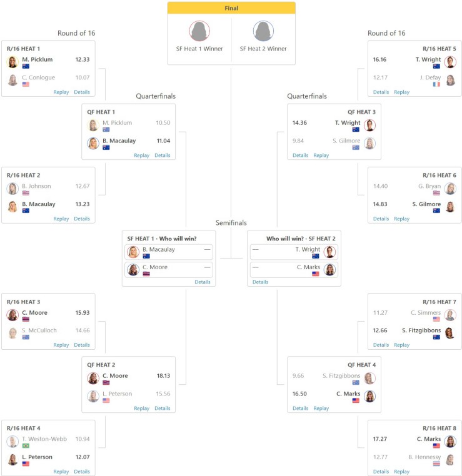Click M. Picklum's avatar in R/16 Heat 1
The height and width of the screenshot is (476, 462).
click(x=13, y=62)
